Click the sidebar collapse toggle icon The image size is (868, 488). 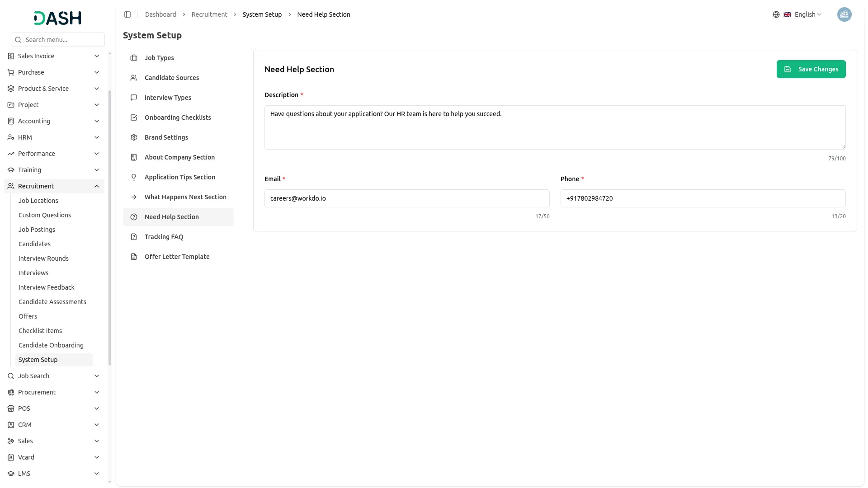[x=127, y=14]
